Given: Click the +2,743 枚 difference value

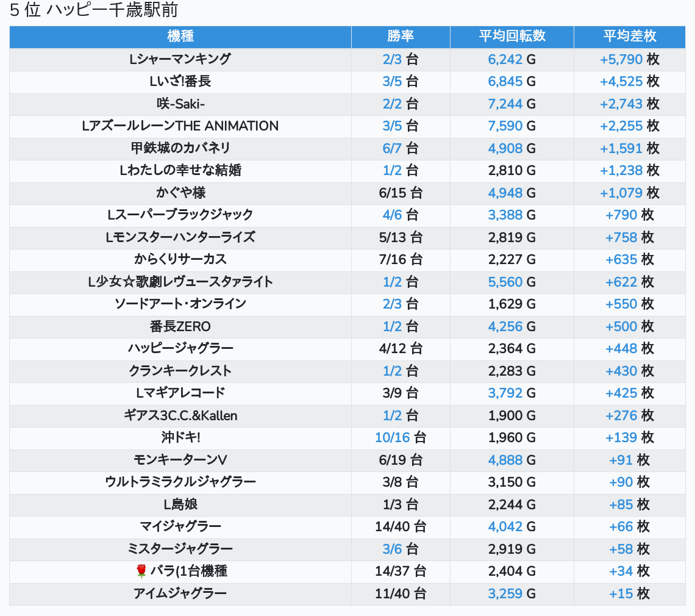Looking at the screenshot, I should pos(629,104).
